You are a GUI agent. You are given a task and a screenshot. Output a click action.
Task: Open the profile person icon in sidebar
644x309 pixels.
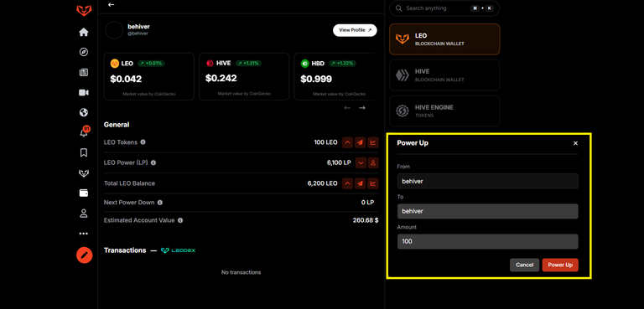tap(84, 214)
